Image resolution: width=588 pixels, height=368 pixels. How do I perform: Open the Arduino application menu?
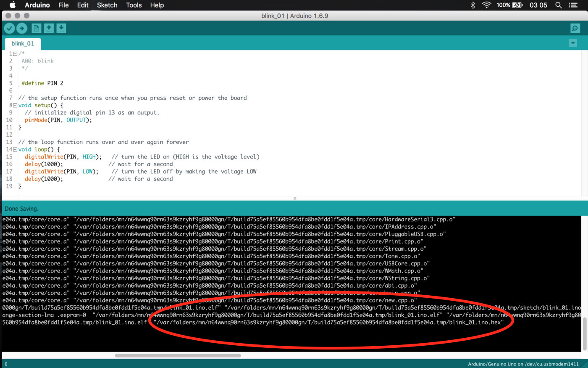37,5
